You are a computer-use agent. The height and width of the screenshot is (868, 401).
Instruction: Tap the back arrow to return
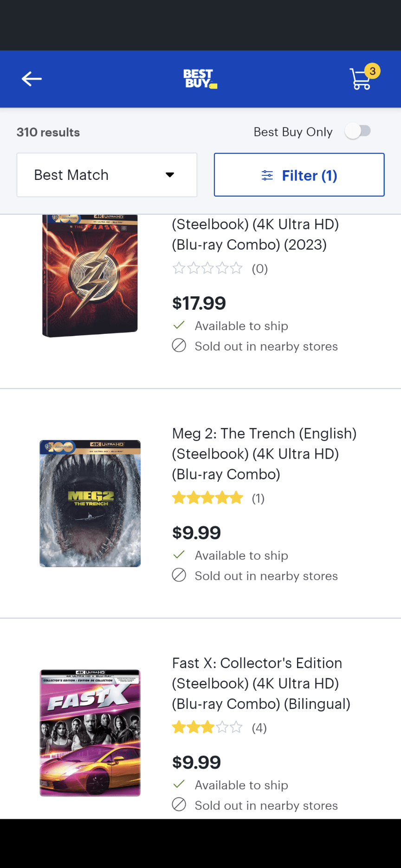pyautogui.click(x=31, y=79)
